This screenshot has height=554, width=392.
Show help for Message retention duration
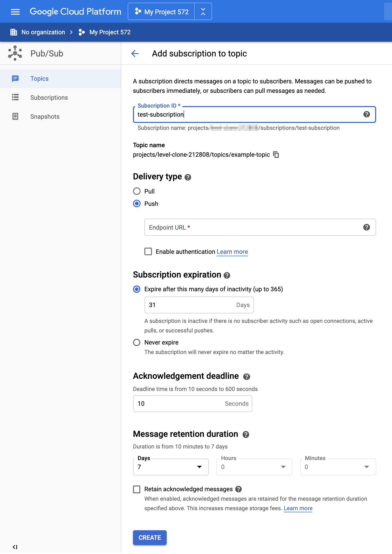[246, 434]
